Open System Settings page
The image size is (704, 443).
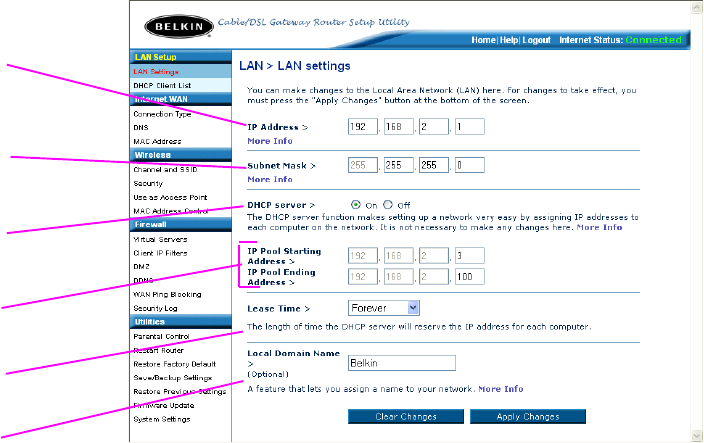(162, 419)
